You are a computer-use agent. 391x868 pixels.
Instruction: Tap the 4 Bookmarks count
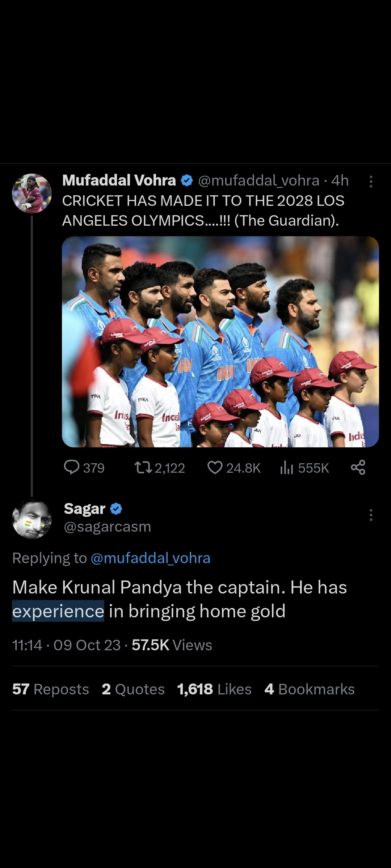[x=310, y=689]
